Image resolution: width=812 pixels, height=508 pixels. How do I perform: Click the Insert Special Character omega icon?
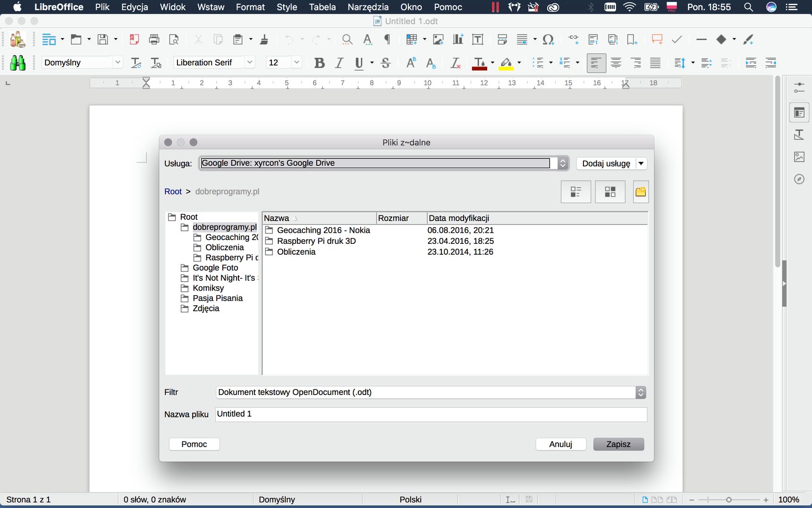548,40
